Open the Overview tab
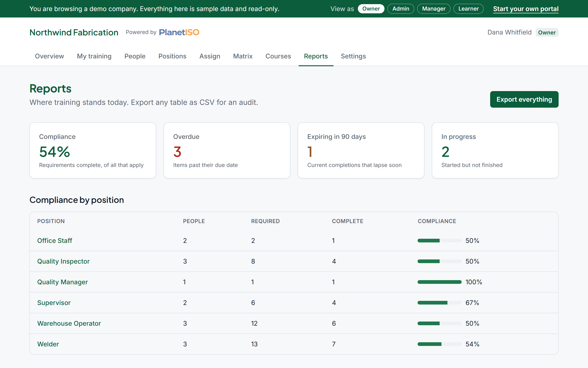This screenshot has height=368, width=588. 49,56
